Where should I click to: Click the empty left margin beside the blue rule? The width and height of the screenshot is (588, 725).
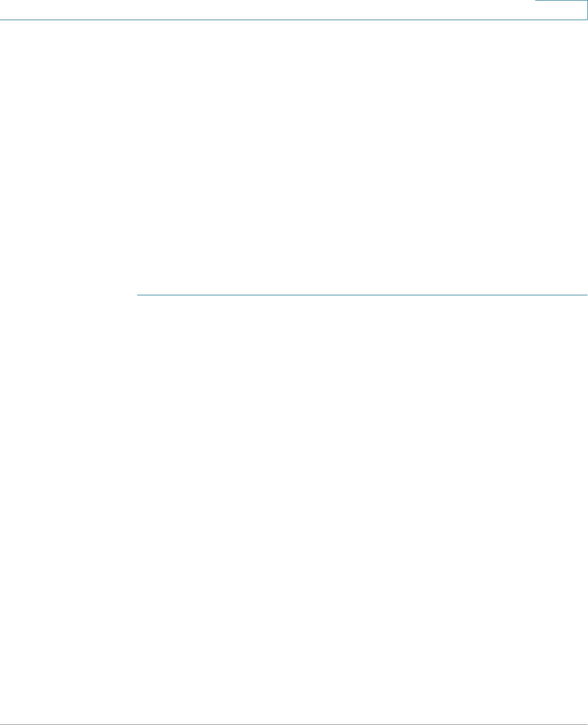(68, 295)
